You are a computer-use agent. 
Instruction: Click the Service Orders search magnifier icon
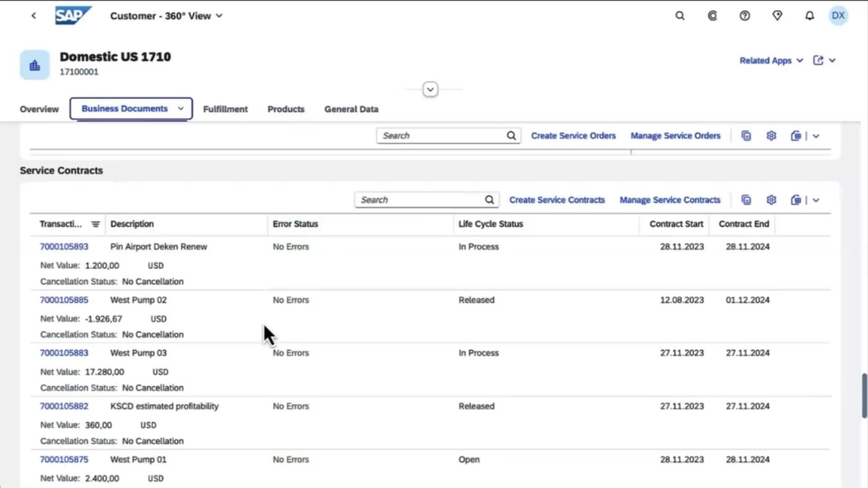point(511,135)
